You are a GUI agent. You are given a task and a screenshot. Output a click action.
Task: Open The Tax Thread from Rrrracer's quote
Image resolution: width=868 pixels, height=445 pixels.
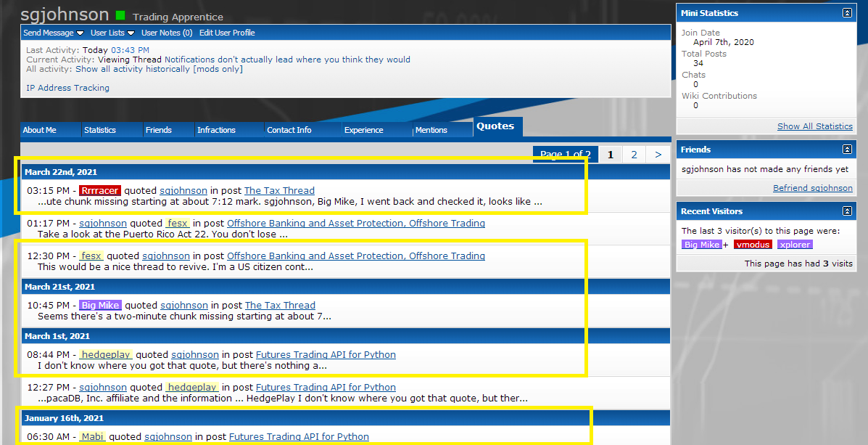point(280,191)
